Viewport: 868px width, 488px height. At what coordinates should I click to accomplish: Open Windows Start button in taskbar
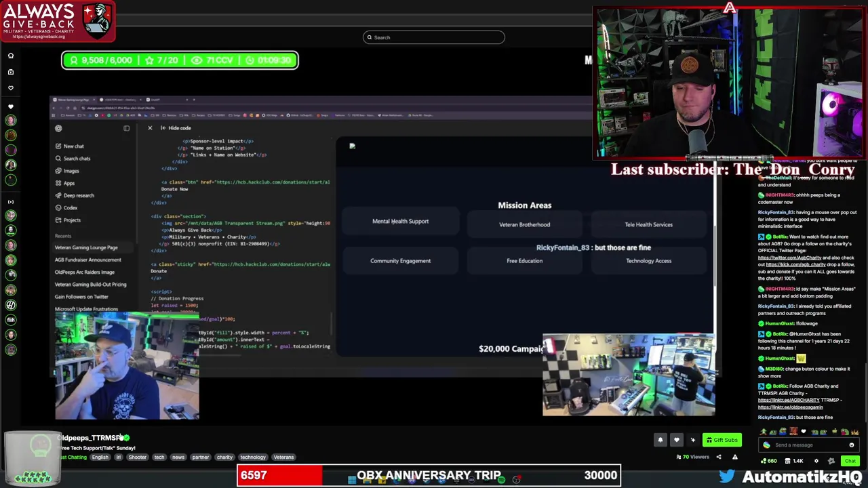tap(352, 480)
